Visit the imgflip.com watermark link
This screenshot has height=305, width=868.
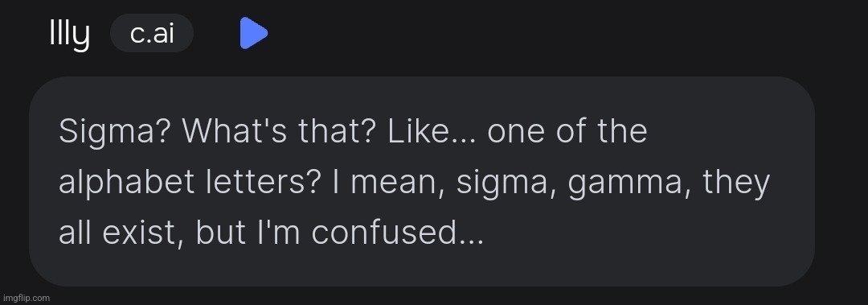point(26,298)
